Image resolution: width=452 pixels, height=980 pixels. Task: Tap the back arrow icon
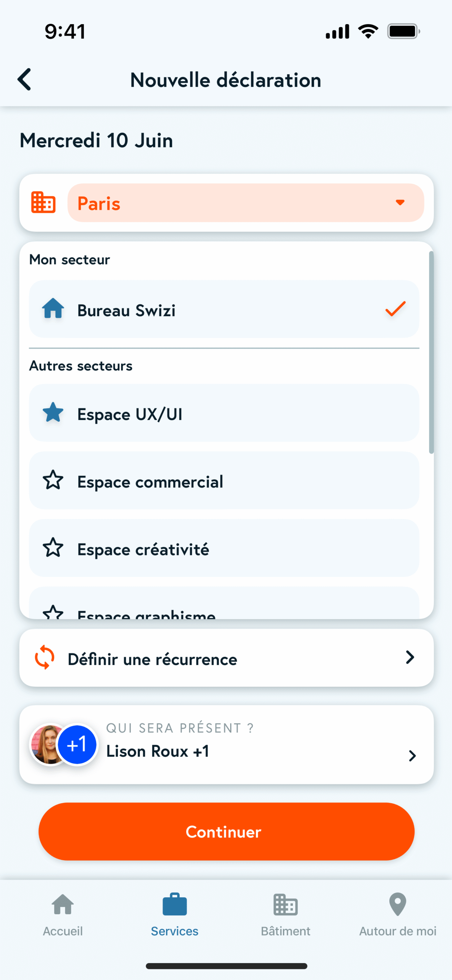coord(24,80)
